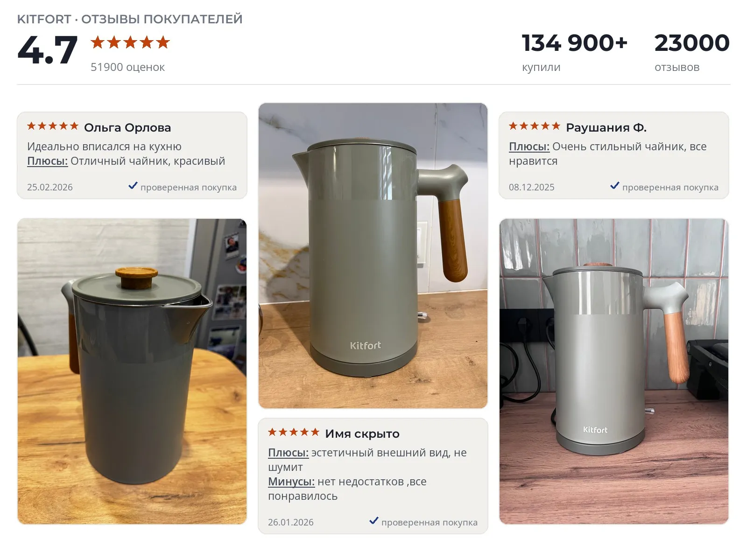Open the kettle photo with wooden lid knob
This screenshot has width=747, height=560.
pos(132,371)
